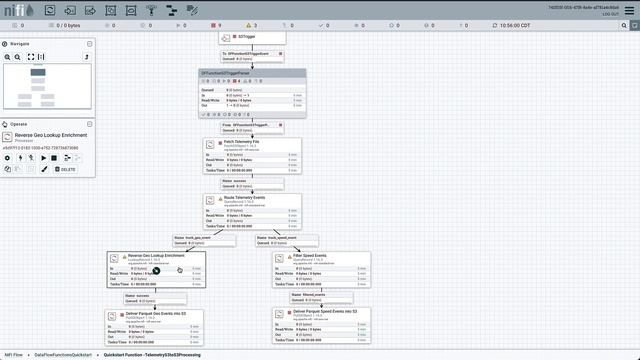Select the Template toolbar icon
The height and width of the screenshot is (360, 640).
click(172, 10)
